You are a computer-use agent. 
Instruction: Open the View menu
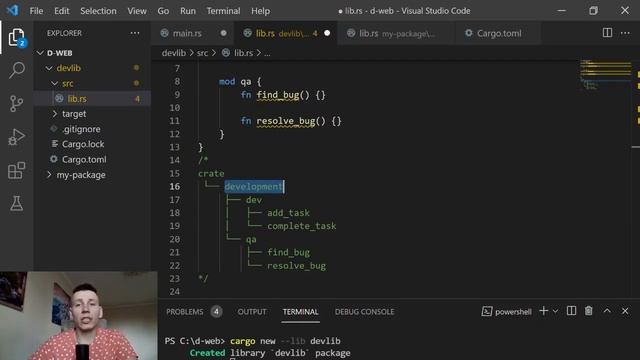pyautogui.click(x=137, y=11)
